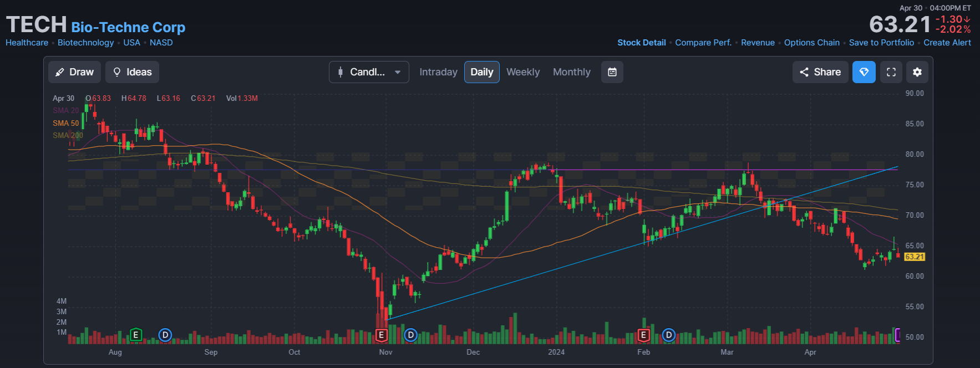Open Stock Detail page

642,43
